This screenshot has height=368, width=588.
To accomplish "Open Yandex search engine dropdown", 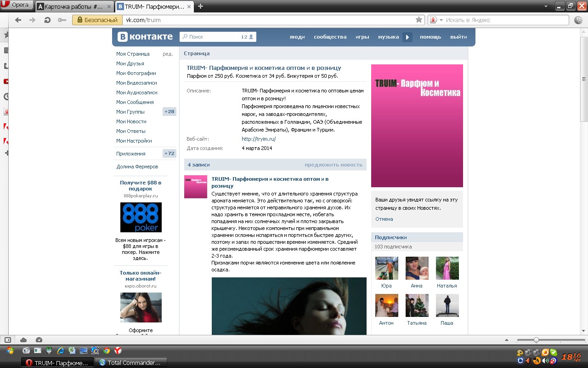I will (x=435, y=20).
